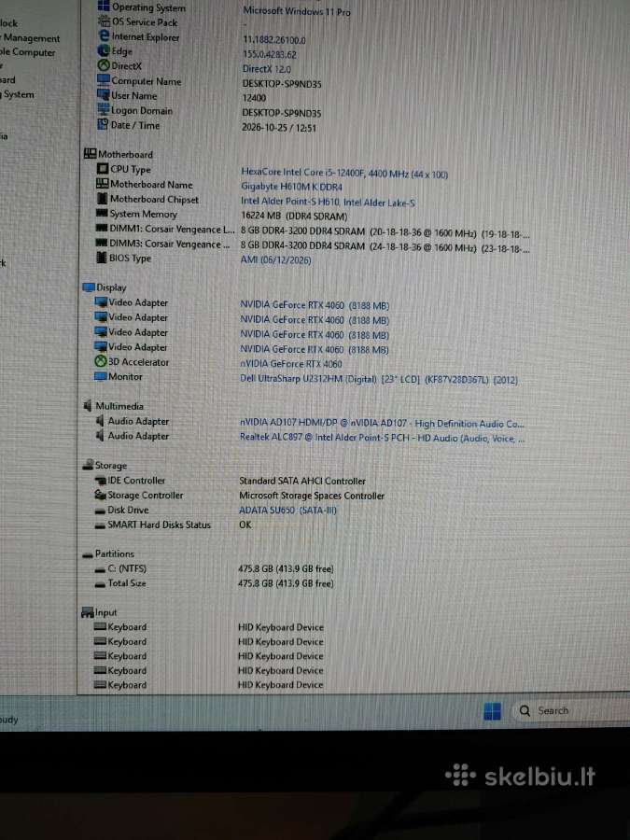The width and height of the screenshot is (630, 840).
Task: Click the Storage section icon
Action: point(88,465)
